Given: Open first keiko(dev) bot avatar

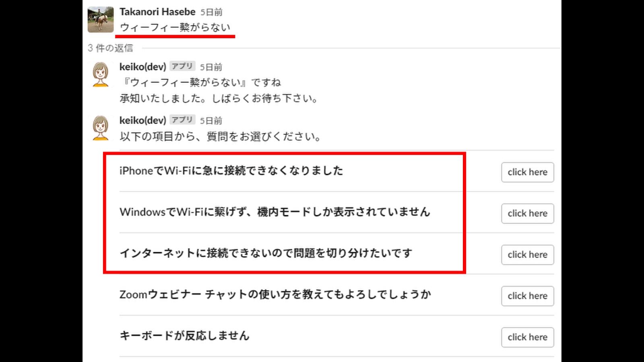Looking at the screenshot, I should 101,74.
